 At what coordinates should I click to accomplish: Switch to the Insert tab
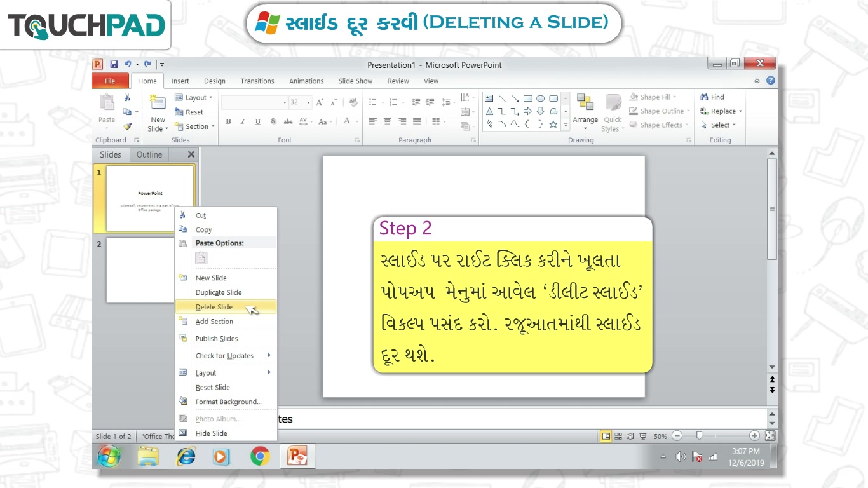pos(180,81)
